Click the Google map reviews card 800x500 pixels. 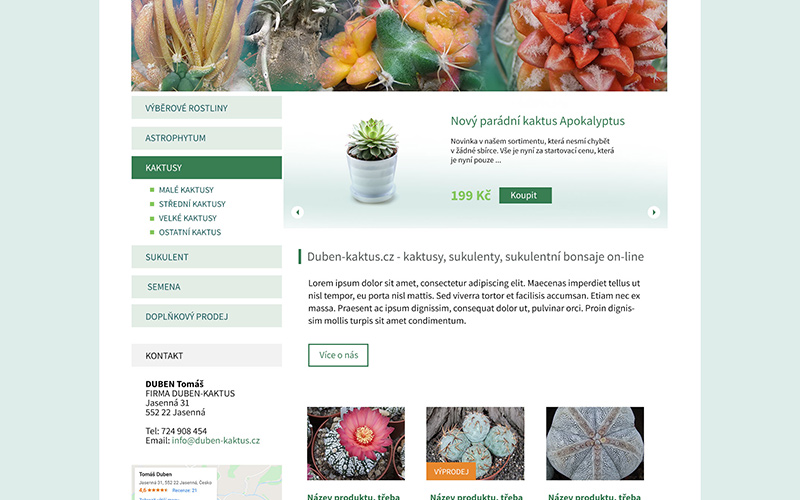tap(176, 484)
